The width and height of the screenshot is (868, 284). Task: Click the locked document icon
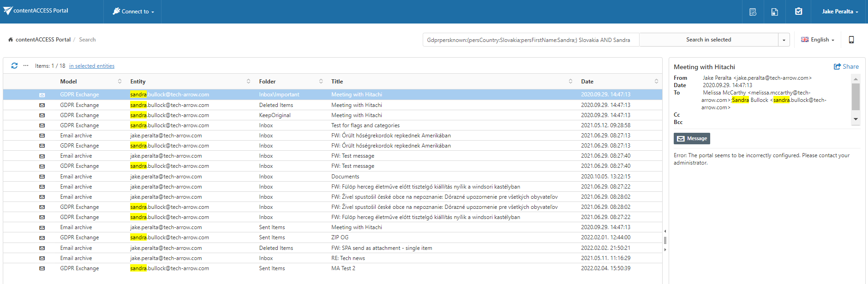tap(775, 12)
